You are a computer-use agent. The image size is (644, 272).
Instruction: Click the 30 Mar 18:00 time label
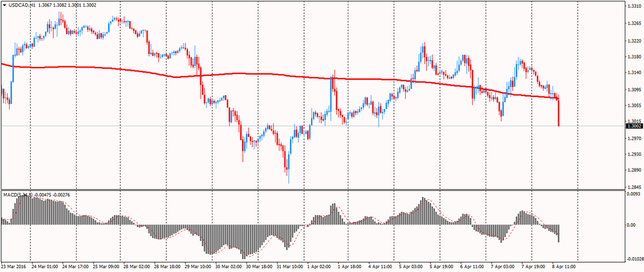(260, 266)
